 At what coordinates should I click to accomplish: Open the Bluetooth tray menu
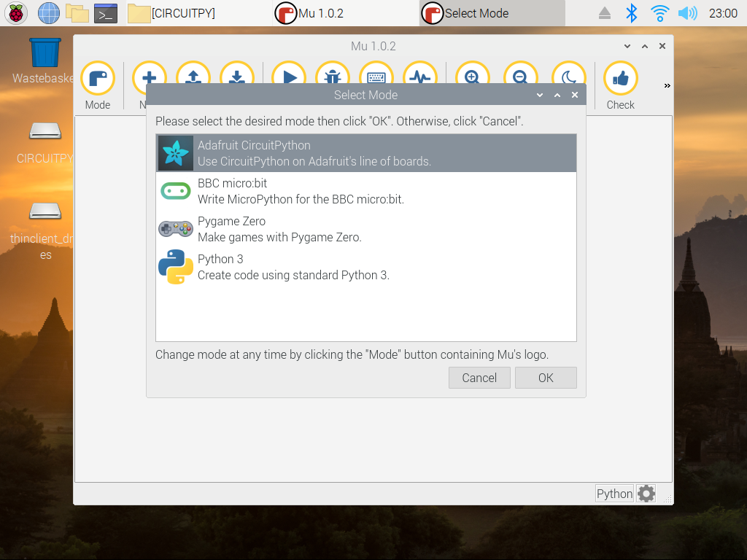coord(631,13)
